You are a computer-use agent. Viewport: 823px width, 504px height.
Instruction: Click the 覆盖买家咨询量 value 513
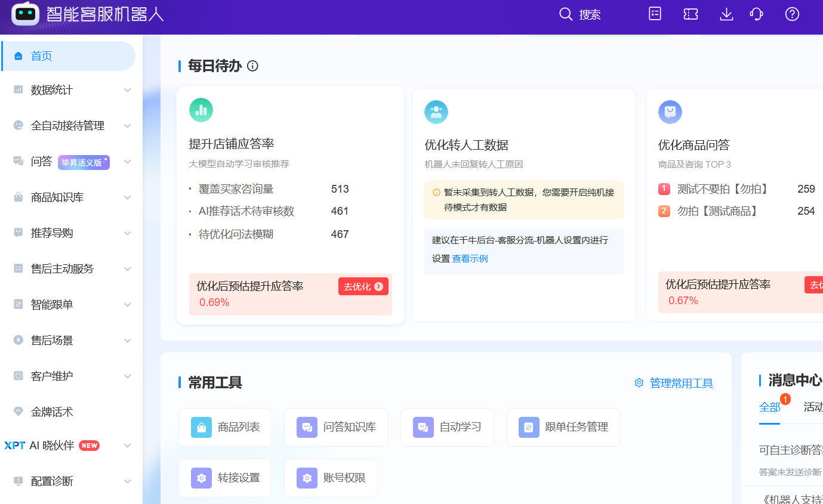[340, 189]
